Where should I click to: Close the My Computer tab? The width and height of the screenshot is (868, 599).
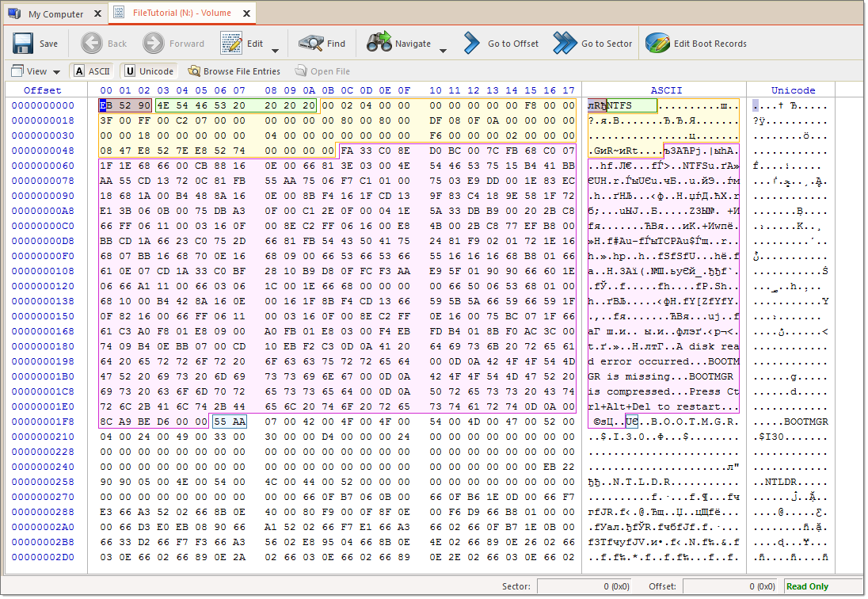click(x=97, y=13)
